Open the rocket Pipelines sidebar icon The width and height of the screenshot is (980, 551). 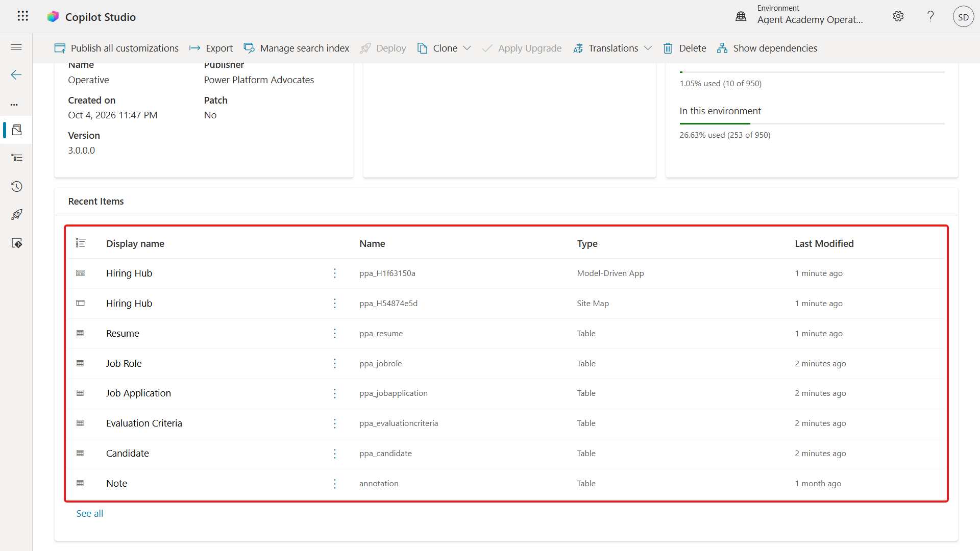[x=17, y=215]
